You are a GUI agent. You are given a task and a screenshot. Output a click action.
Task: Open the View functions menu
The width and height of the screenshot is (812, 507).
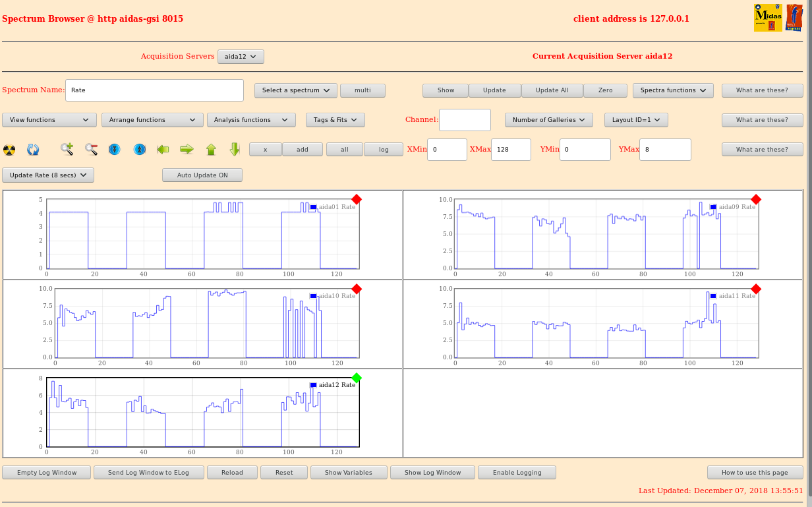pos(49,120)
